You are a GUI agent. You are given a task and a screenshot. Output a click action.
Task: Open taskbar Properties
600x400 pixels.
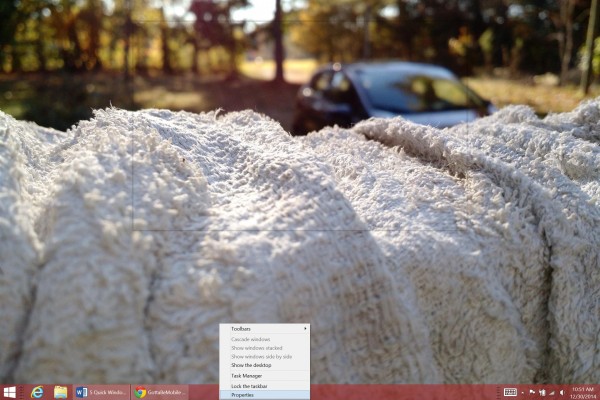pos(265,395)
